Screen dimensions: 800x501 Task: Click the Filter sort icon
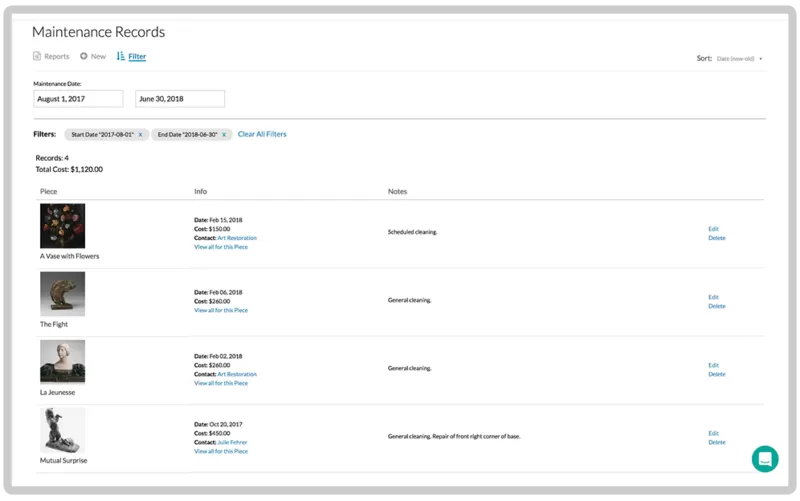tap(120, 56)
